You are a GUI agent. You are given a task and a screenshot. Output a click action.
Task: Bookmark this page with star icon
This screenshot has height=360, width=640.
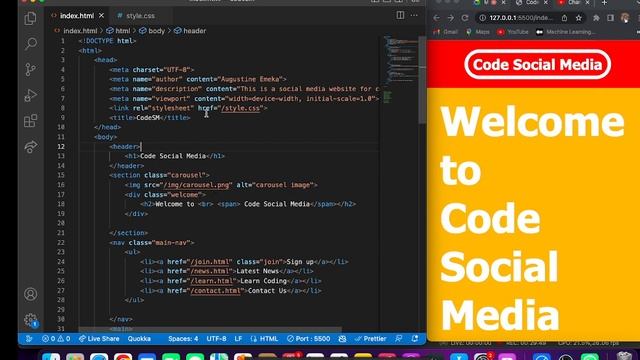(579, 18)
